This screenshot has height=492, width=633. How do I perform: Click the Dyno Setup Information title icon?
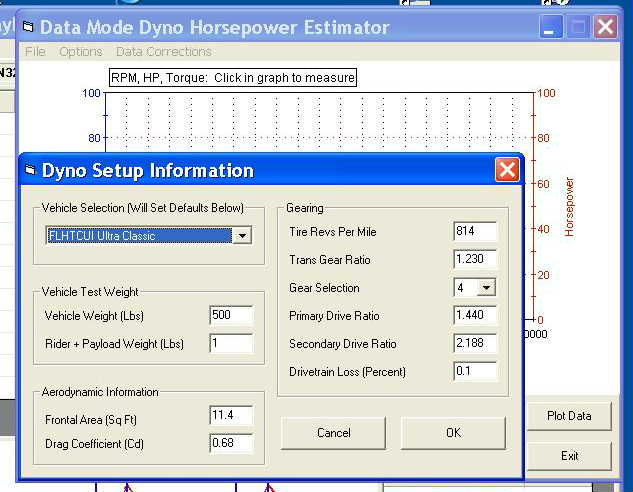click(30, 171)
